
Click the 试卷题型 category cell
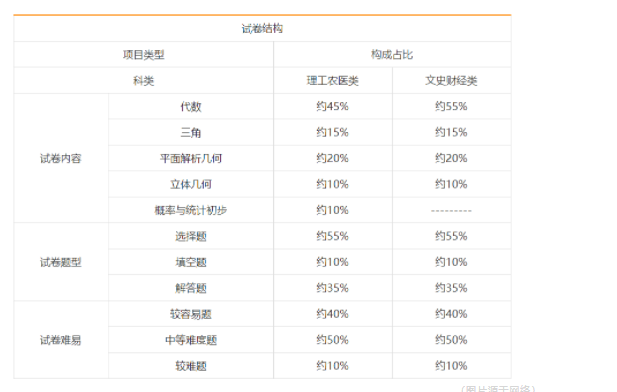[61, 262]
